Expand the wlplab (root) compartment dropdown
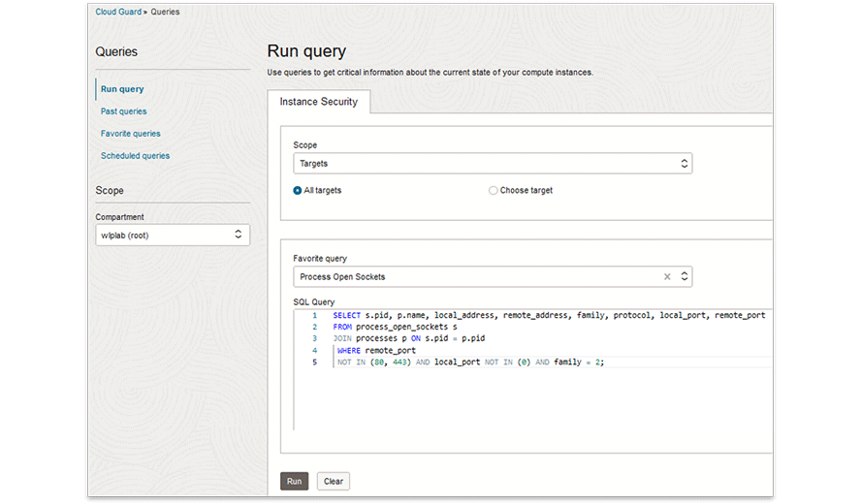The image size is (861, 504). 165,236
